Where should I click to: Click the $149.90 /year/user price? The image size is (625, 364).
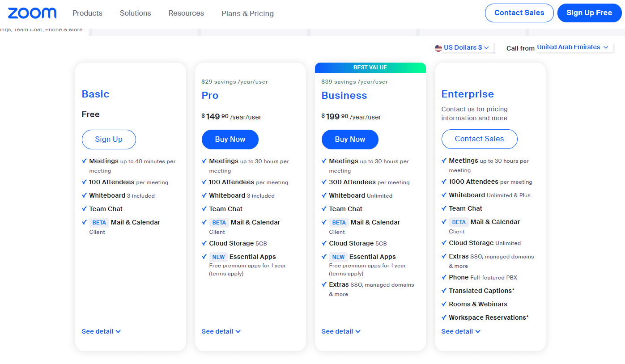(x=231, y=117)
